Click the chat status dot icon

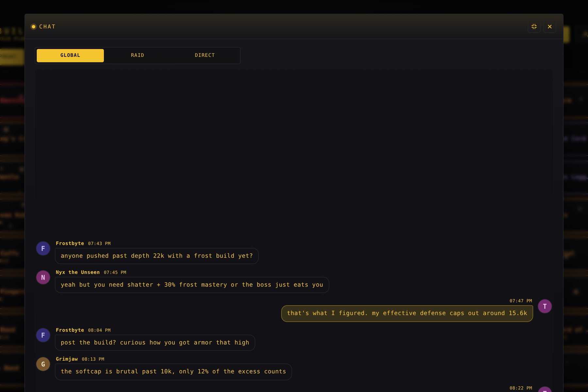tap(33, 27)
